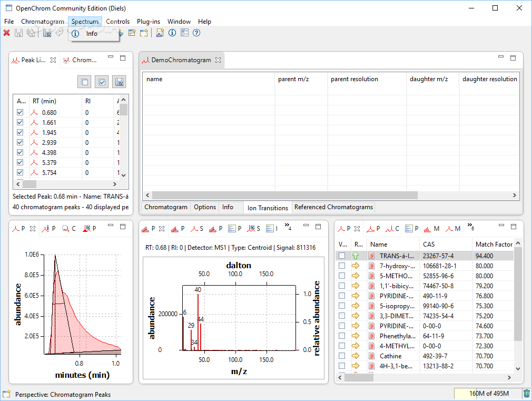Click the trash can garbage collector icon
This screenshot has height=401, width=532.
coord(527,394)
